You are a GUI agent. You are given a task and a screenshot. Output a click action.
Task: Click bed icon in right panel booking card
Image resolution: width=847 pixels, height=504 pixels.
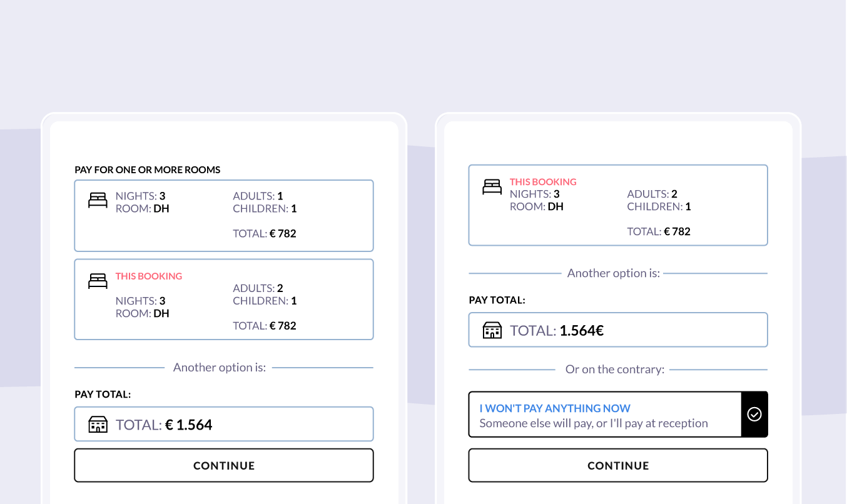[492, 186]
